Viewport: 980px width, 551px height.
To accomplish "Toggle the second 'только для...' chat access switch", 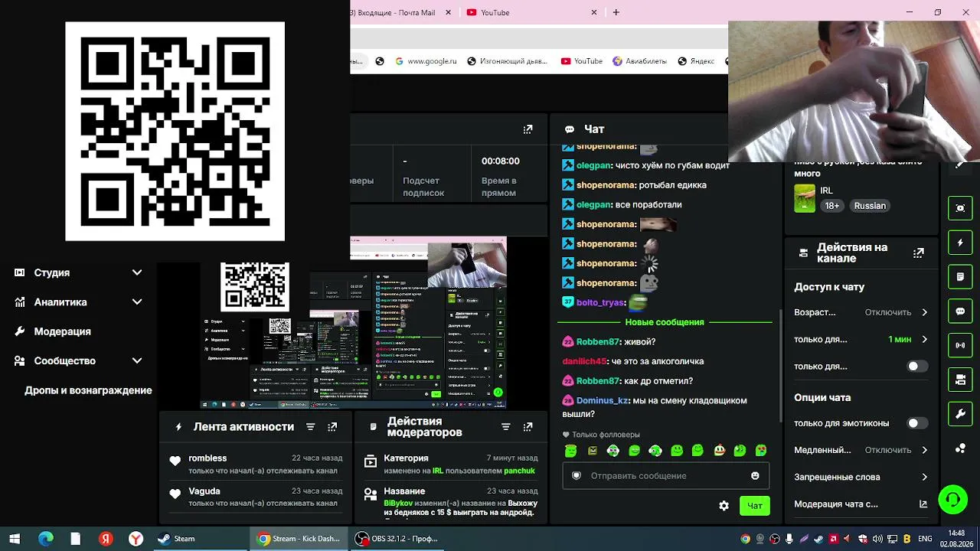I will pyautogui.click(x=918, y=367).
